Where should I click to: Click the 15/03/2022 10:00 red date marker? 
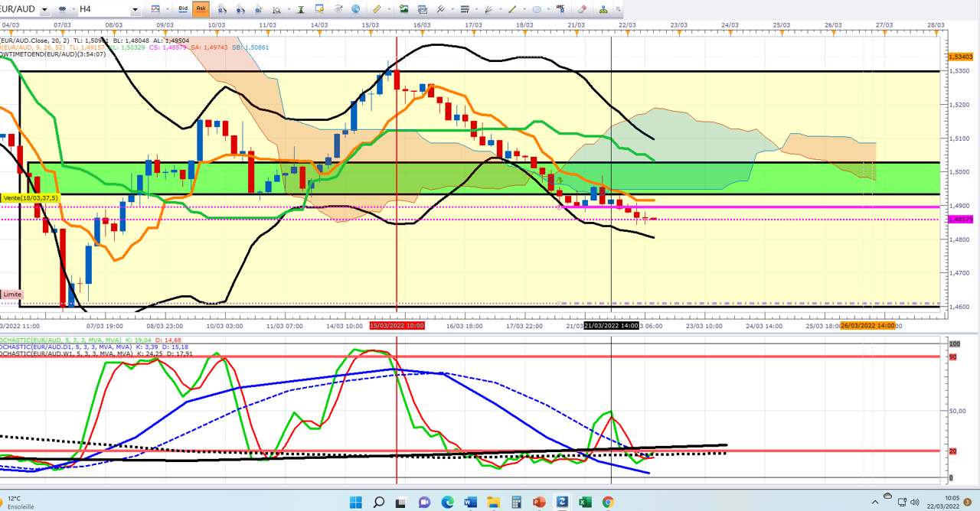[x=397, y=326]
